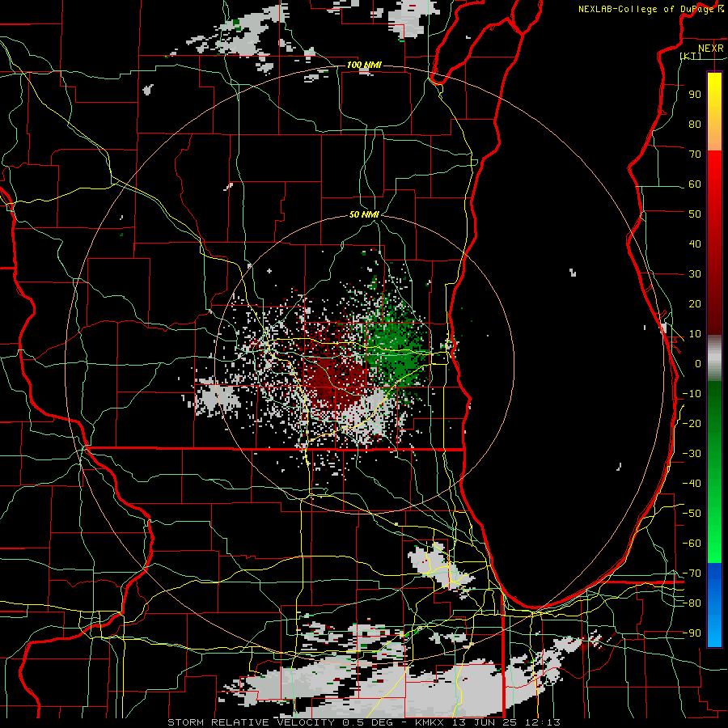Click the NEXR label above the scale
Screen dimensions: 728x728
(x=711, y=49)
